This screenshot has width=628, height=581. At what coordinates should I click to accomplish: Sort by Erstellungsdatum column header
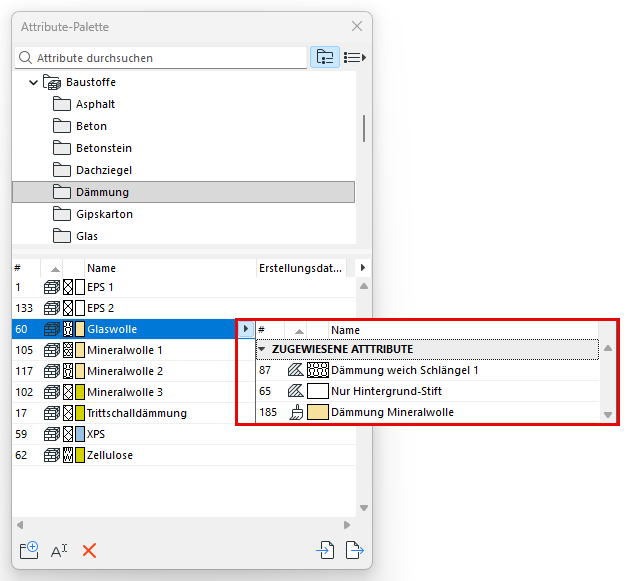[300, 268]
